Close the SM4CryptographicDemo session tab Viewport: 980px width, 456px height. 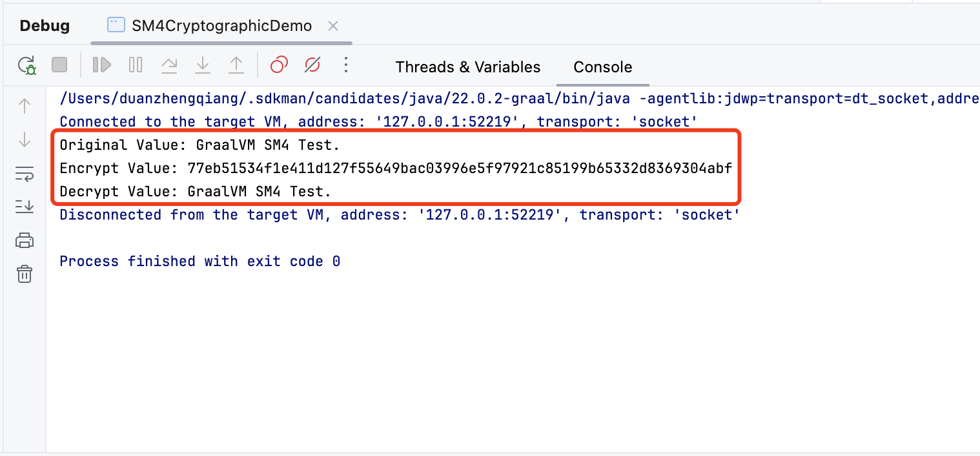tap(333, 26)
